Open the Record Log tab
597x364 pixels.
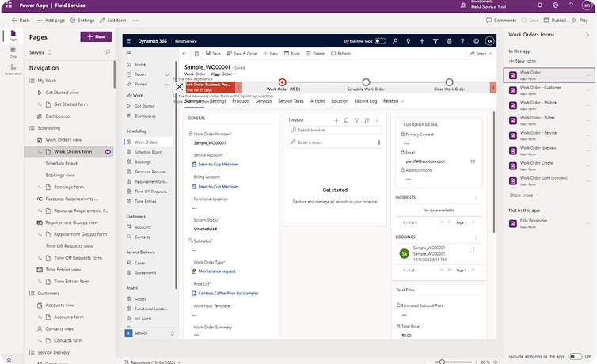[366, 101]
